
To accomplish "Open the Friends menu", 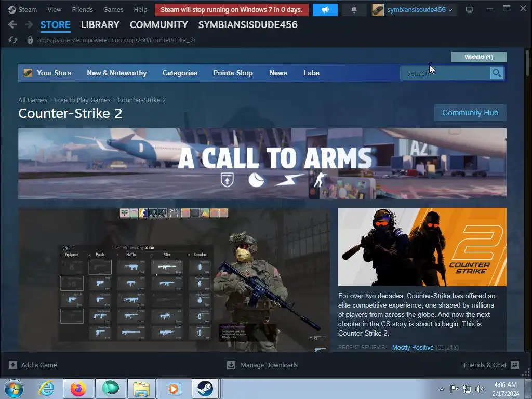I will (82, 9).
